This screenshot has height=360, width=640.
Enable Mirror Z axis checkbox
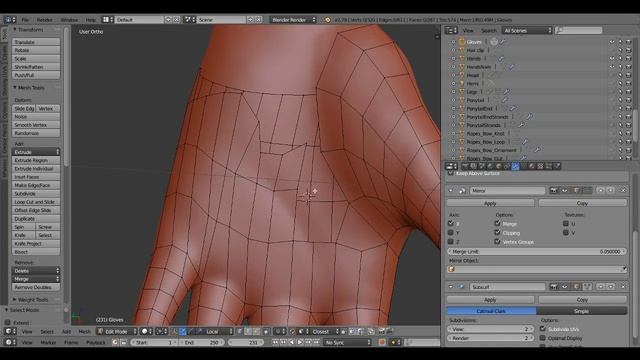451,242
